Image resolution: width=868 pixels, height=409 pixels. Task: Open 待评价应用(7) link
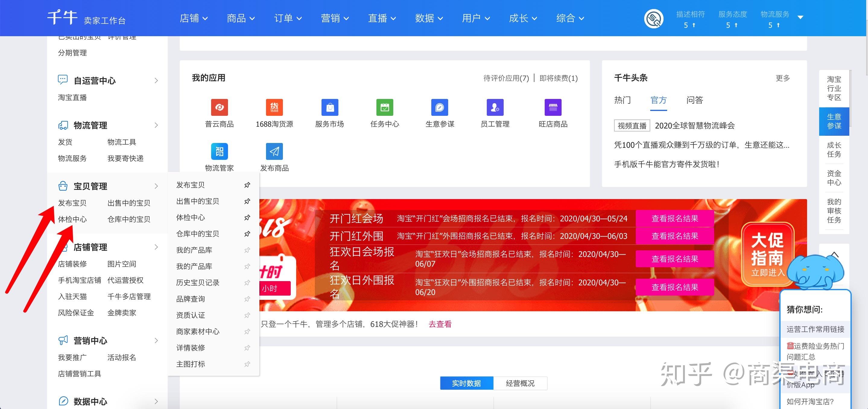coord(506,78)
